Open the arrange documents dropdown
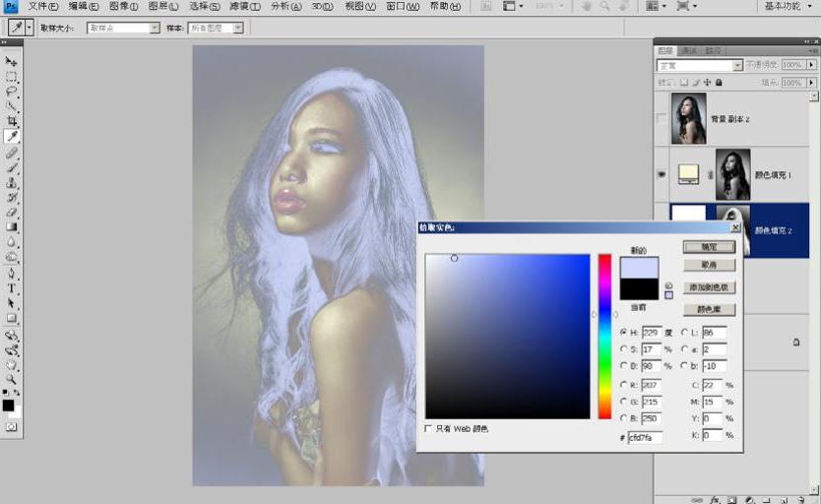Screen dimensions: 821x504 (x=656, y=6)
